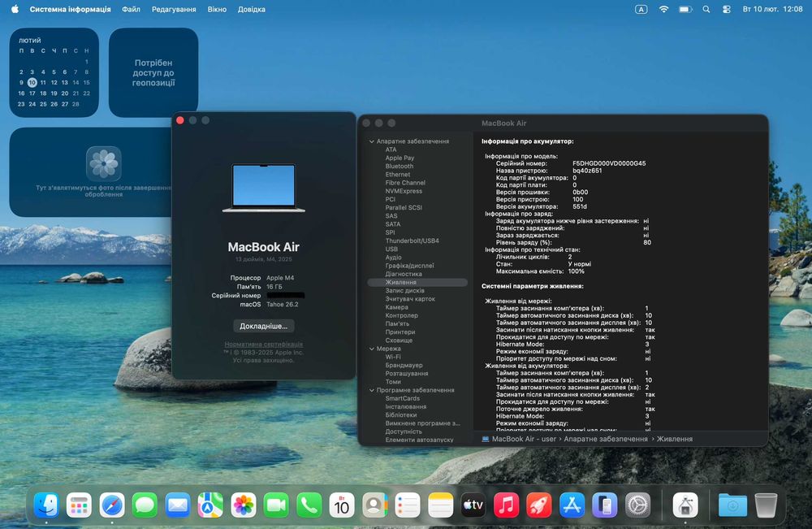Open the Файл menu

(131, 9)
